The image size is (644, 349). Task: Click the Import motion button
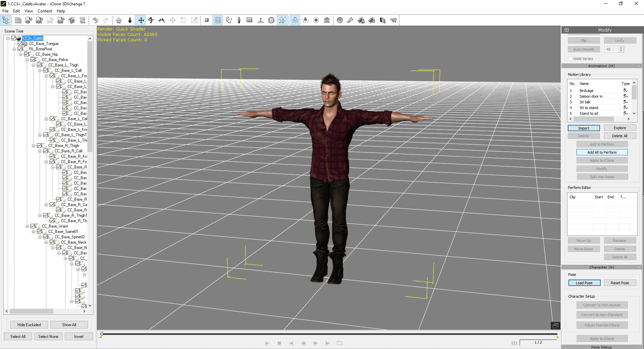pos(584,128)
